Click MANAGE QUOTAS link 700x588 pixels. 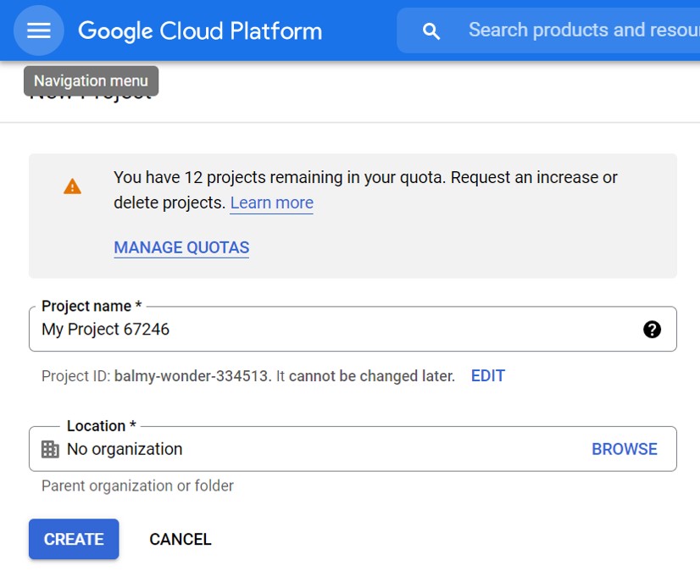181,247
